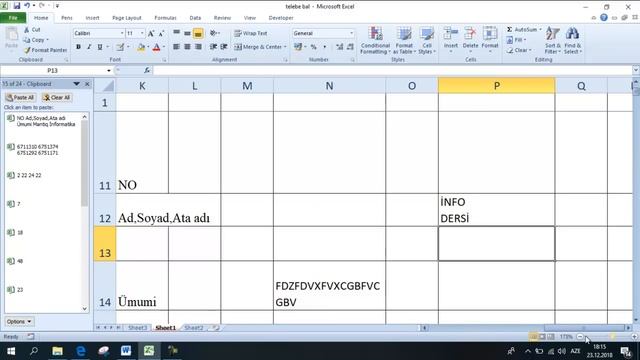Screen dimensions: 640x360
Task: Toggle Bold formatting
Action: [78, 47]
